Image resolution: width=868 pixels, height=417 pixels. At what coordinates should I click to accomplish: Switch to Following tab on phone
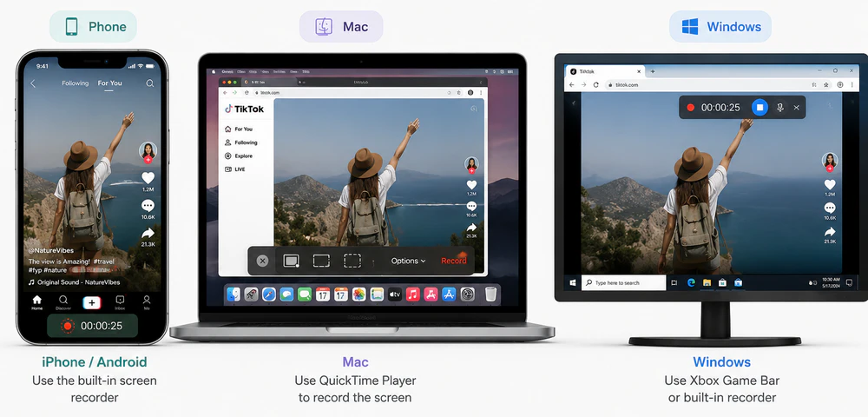pyautogui.click(x=76, y=83)
